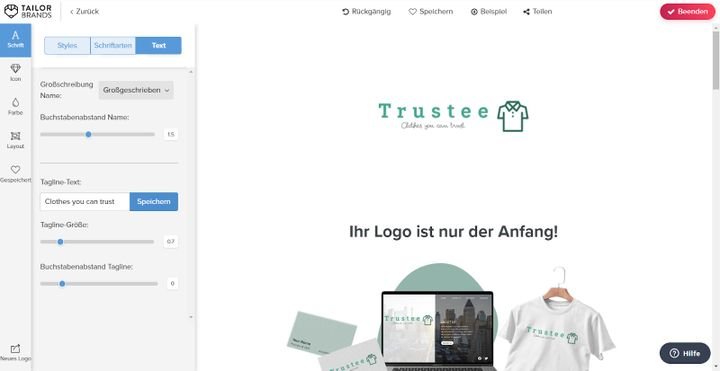
Task: Switch to the Schriftarten tab
Action: [113, 45]
